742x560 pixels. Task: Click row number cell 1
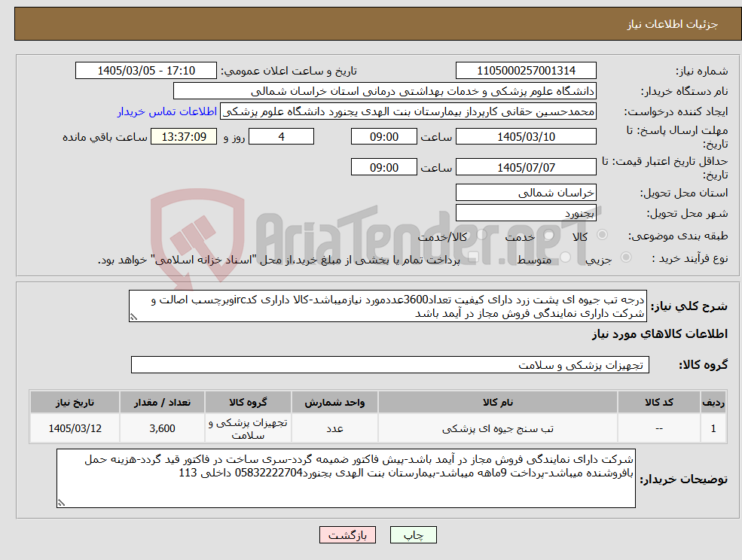(x=713, y=428)
